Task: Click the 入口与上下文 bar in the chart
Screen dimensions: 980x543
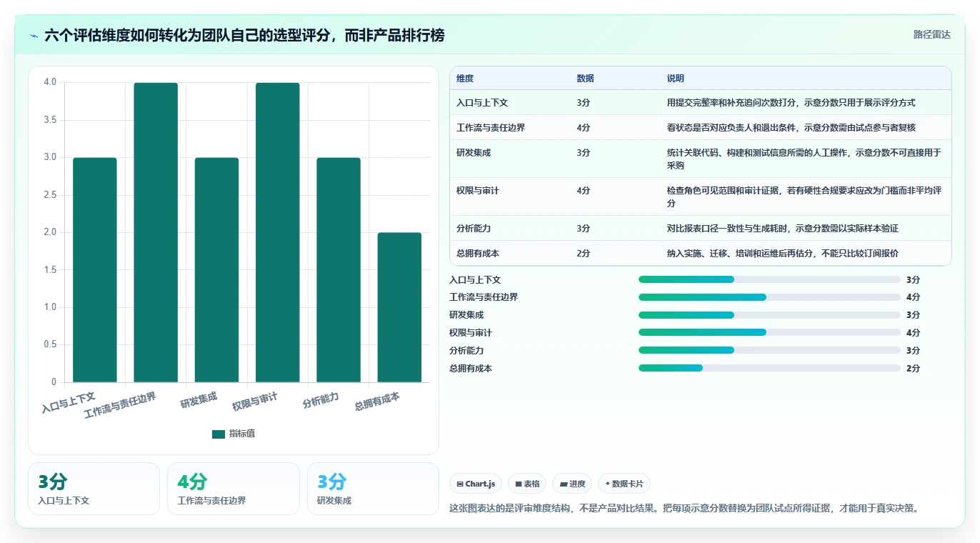Action: (95, 270)
